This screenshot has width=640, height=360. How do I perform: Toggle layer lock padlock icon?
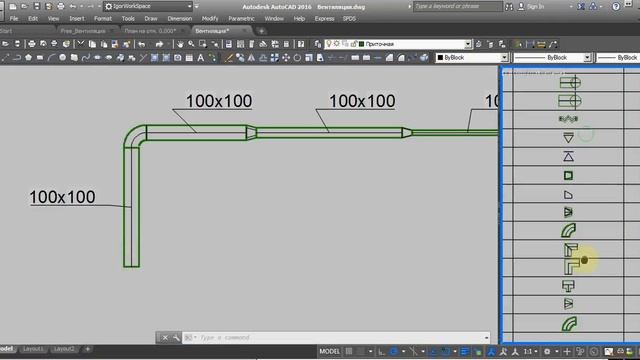[353, 44]
